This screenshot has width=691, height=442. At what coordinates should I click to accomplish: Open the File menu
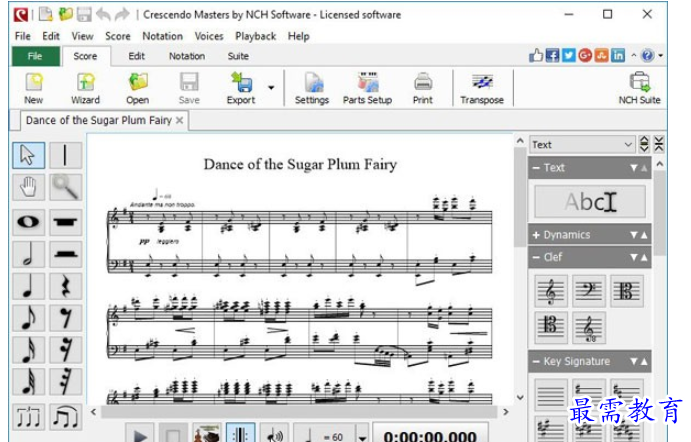23,36
